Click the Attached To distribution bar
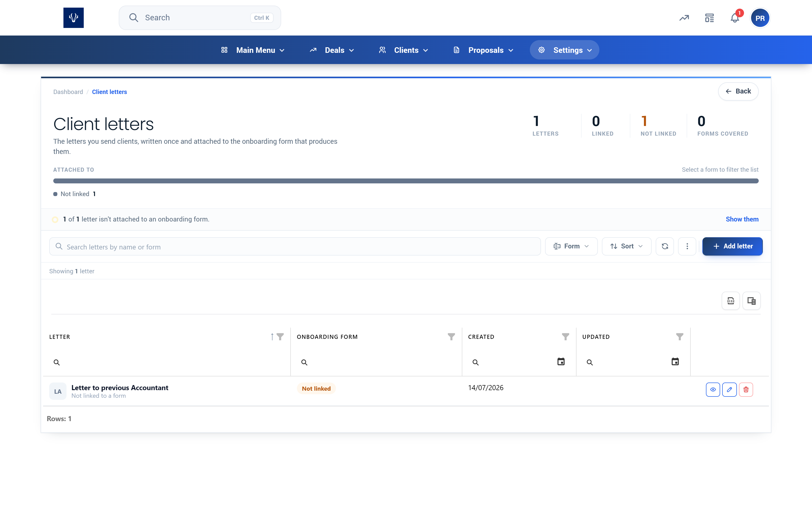 pyautogui.click(x=406, y=181)
